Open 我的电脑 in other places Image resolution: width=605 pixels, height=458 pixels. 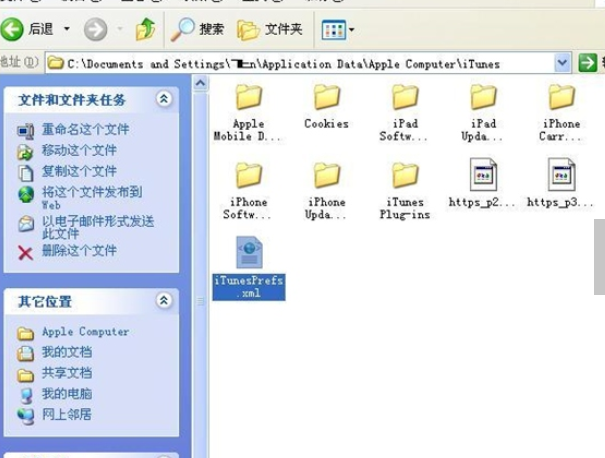pos(67,394)
